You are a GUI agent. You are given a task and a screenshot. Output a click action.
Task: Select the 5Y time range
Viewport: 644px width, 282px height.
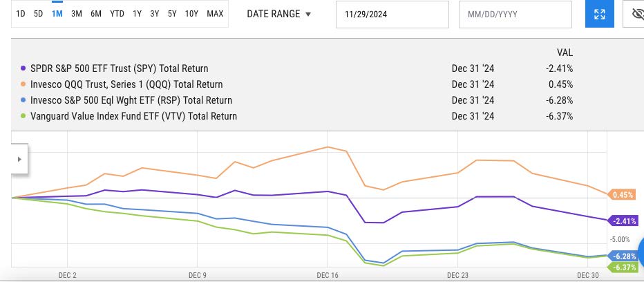coord(172,14)
